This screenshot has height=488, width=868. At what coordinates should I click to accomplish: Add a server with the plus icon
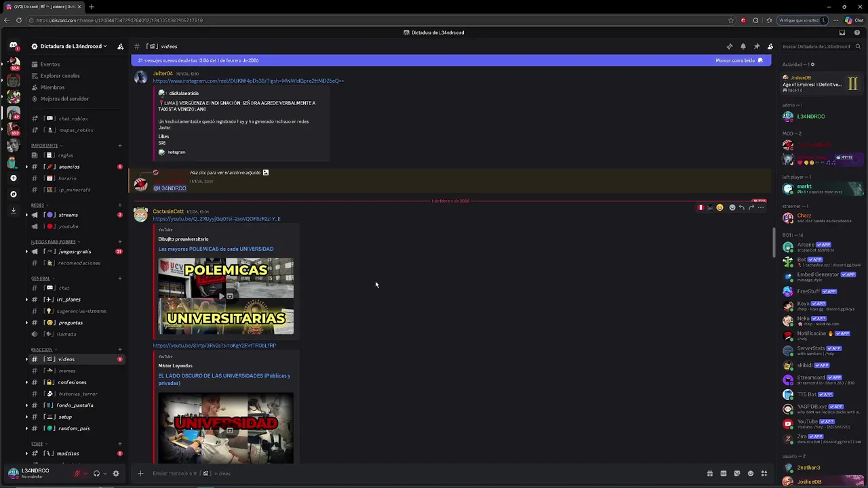pos(13,178)
